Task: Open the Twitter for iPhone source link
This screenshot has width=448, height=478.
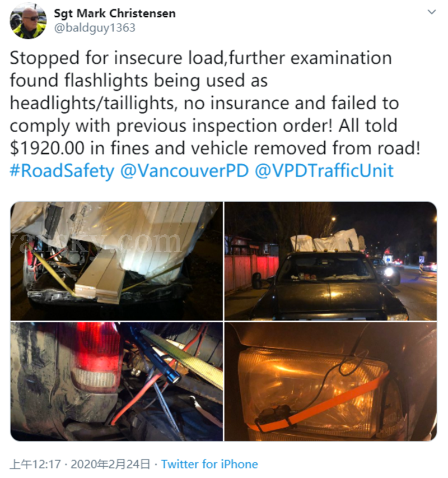Action: point(209,465)
